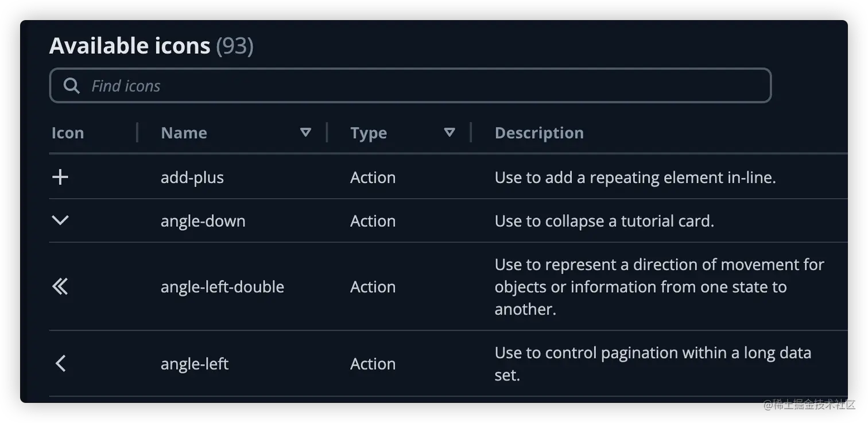Click the Action type in add-plus row
The height and width of the screenshot is (423, 868).
click(373, 177)
